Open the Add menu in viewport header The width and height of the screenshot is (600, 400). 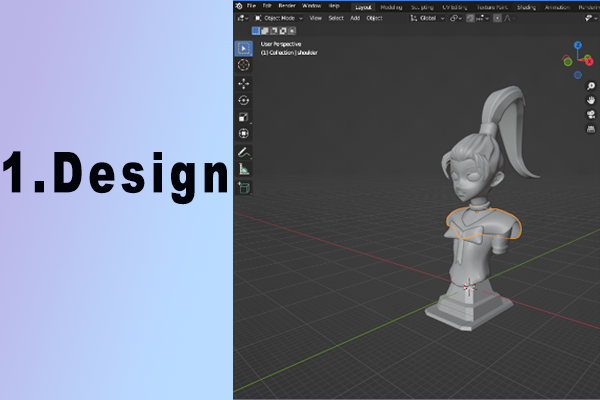click(355, 18)
